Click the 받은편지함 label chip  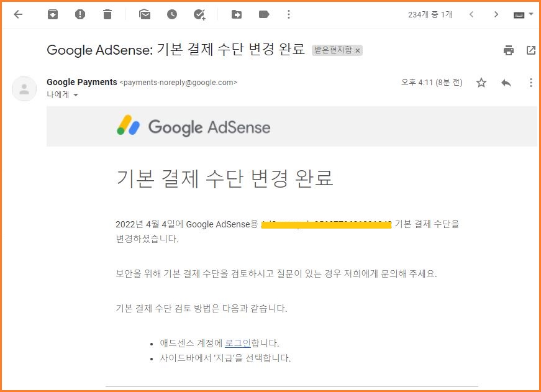[333, 50]
